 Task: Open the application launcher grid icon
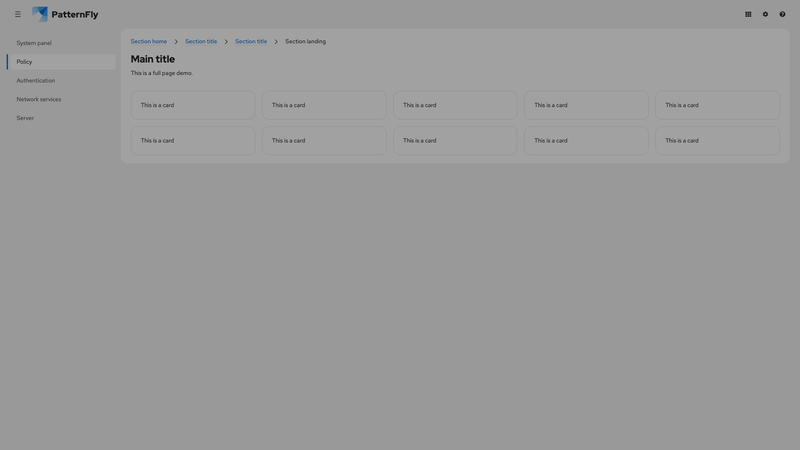tap(748, 14)
